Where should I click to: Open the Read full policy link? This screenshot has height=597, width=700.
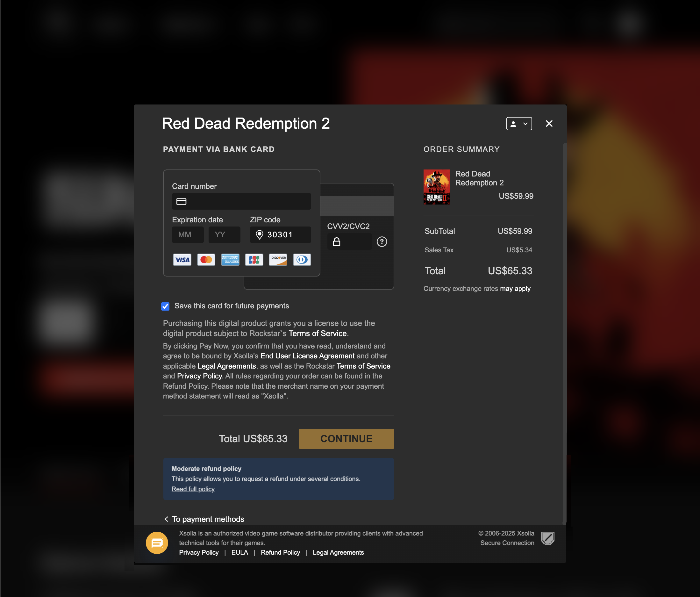pyautogui.click(x=193, y=489)
